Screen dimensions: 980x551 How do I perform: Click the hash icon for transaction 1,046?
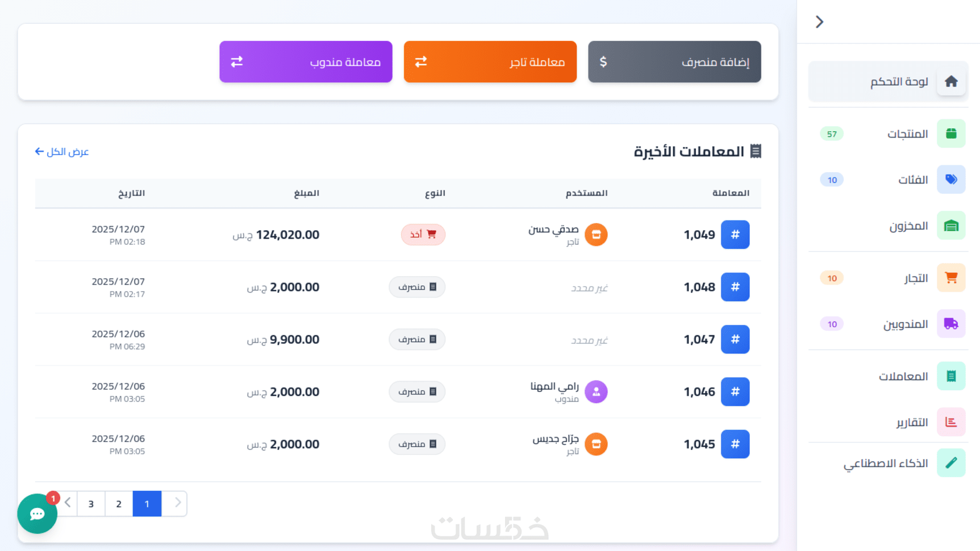click(735, 392)
